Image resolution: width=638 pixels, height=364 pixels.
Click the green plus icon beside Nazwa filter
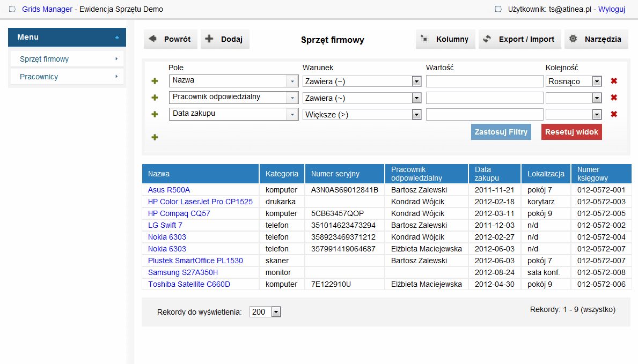coord(155,81)
